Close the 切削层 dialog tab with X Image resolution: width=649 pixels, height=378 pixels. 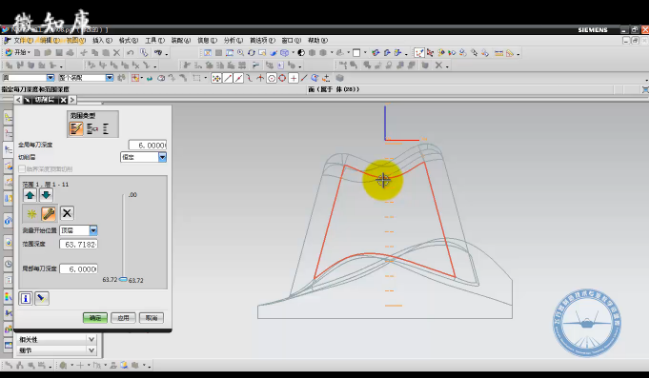click(63, 100)
